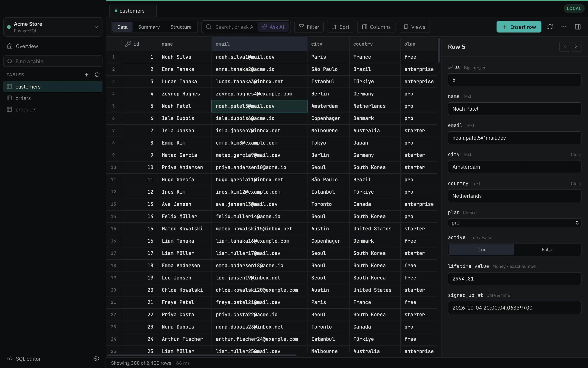Image resolution: width=588 pixels, height=368 pixels.
Task: Click the Ask AI button
Action: pyautogui.click(x=273, y=27)
